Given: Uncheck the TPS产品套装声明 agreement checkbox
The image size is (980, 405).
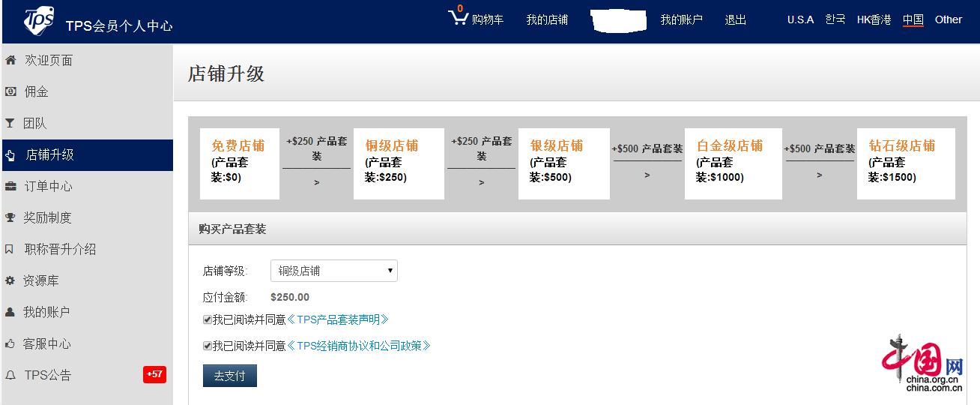Looking at the screenshot, I should point(208,319).
